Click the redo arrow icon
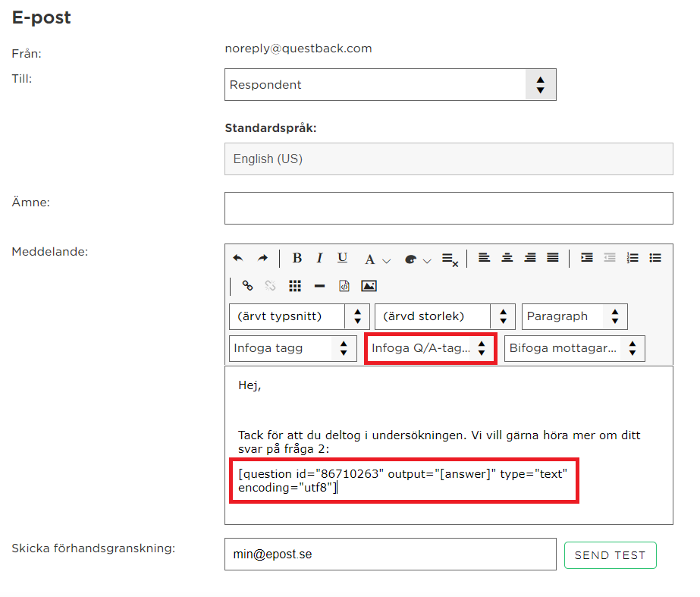Image resolution: width=700 pixels, height=597 pixels. pos(263,258)
